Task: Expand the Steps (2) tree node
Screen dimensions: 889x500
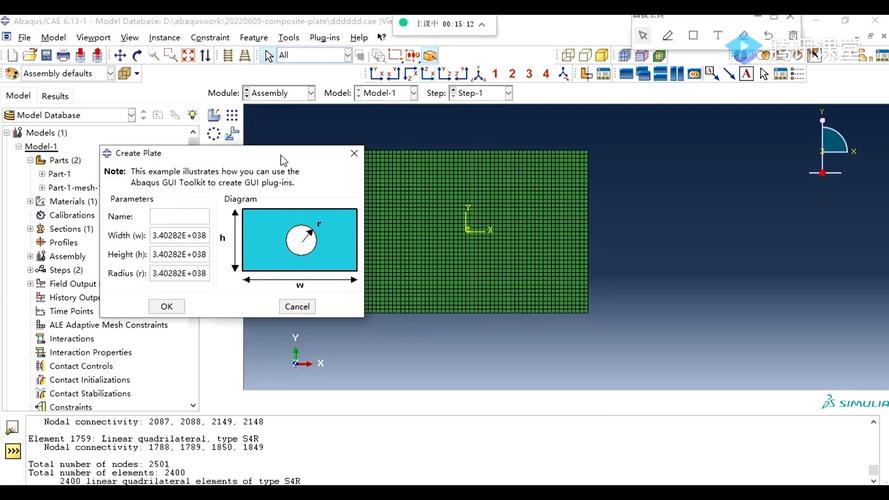Action: 30,270
